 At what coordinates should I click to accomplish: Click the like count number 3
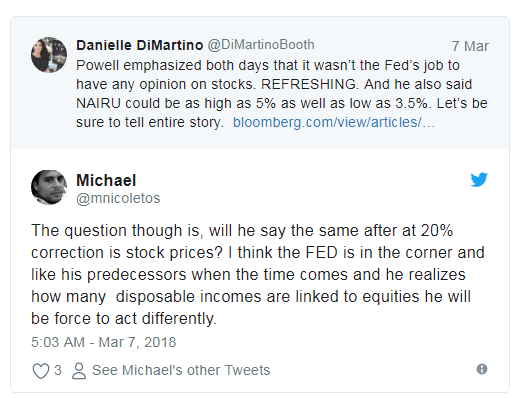(x=58, y=370)
